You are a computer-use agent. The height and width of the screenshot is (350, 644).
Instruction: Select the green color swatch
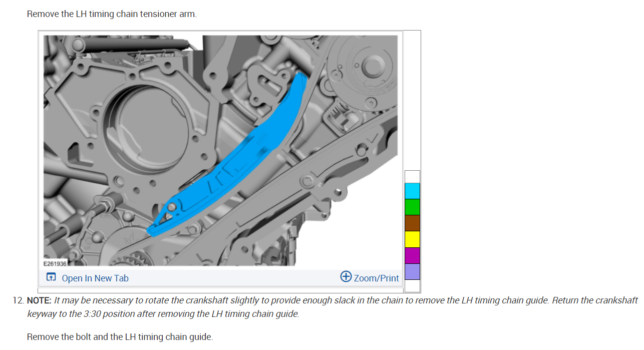[412, 207]
